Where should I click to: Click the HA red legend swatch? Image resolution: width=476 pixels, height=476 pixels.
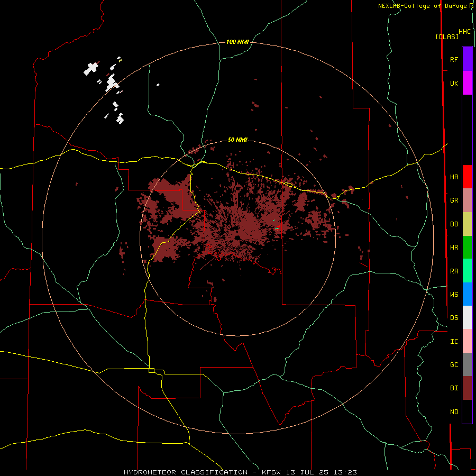tap(467, 177)
